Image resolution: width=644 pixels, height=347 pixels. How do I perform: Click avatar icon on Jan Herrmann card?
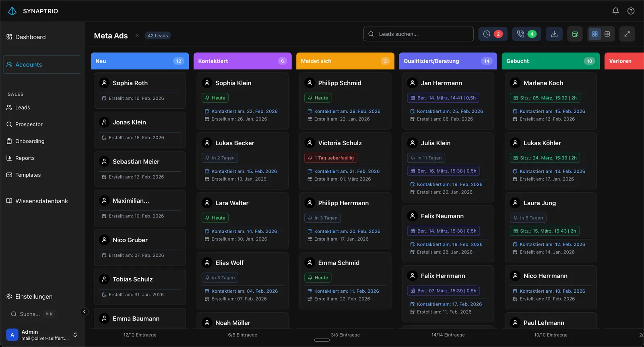tap(413, 83)
